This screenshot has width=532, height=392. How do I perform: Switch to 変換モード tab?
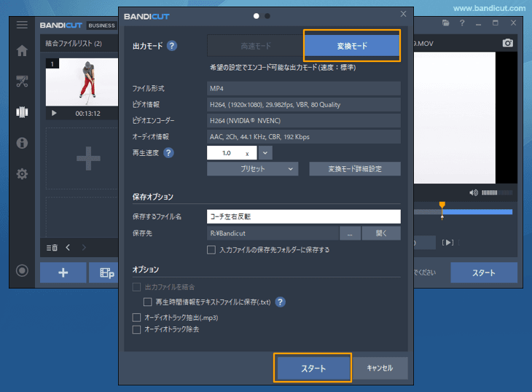click(x=352, y=46)
